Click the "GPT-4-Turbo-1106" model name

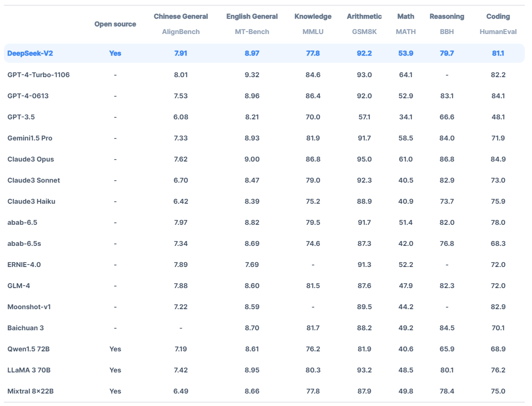38,75
